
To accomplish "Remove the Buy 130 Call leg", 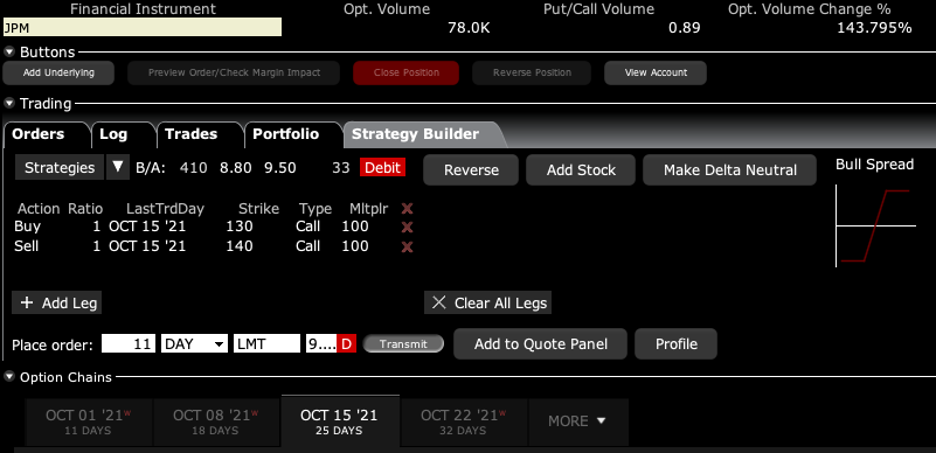I will 407,227.
